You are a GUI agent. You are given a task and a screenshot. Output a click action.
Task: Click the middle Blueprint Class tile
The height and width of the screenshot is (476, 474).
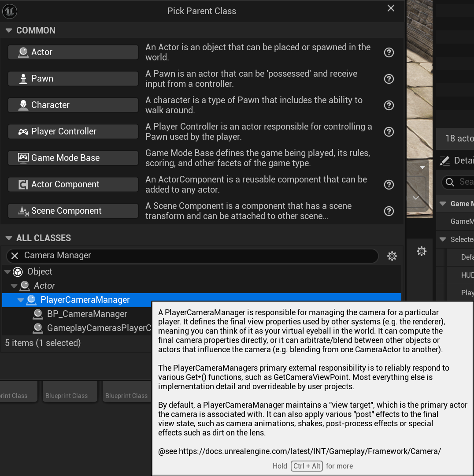click(70, 392)
